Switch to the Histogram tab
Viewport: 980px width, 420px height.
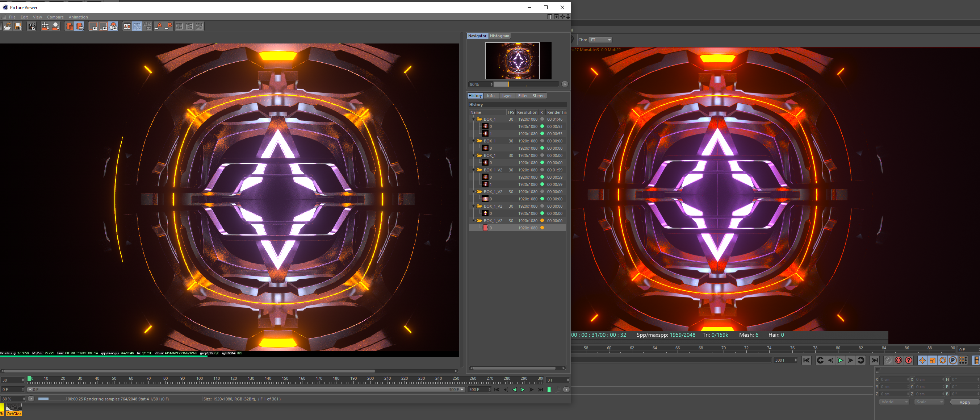[499, 36]
